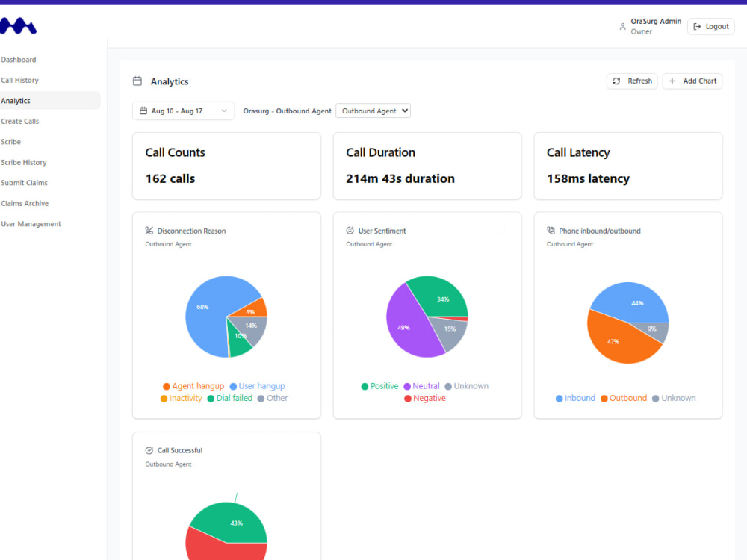Click the Analytics page heading
The height and width of the screenshot is (560, 747).
(170, 81)
